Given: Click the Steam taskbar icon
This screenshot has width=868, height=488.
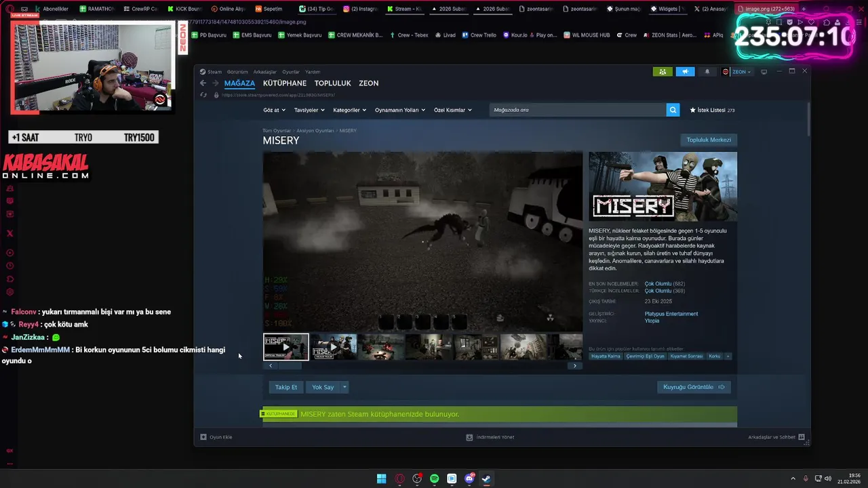Looking at the screenshot, I should tap(486, 479).
